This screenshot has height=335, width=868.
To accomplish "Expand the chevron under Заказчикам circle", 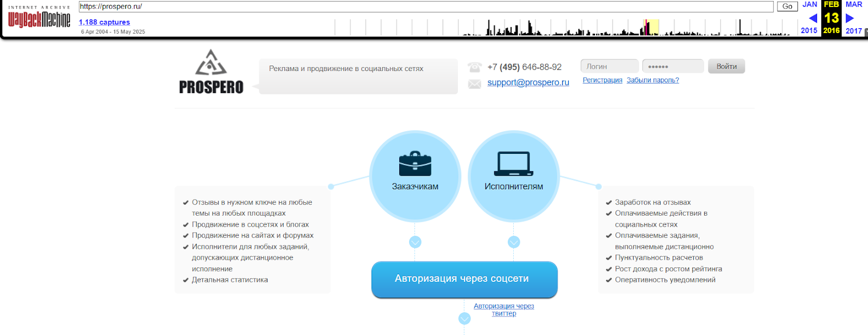I will (415, 242).
